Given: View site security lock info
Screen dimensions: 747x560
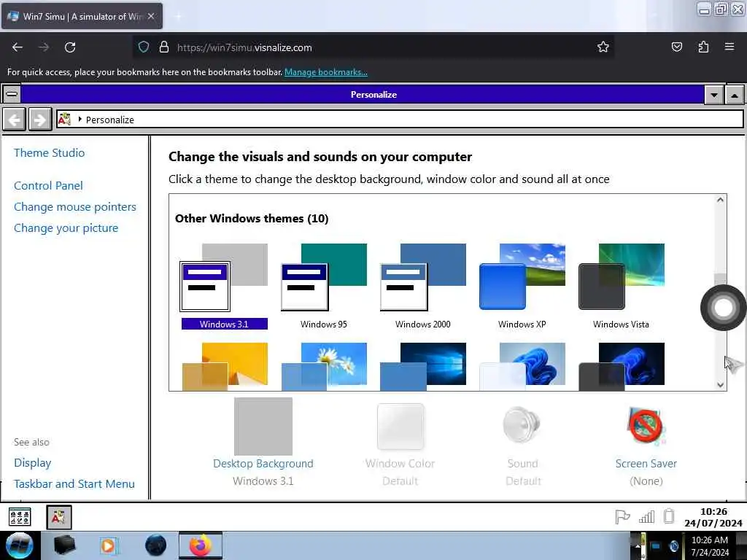Looking at the screenshot, I should click(164, 47).
